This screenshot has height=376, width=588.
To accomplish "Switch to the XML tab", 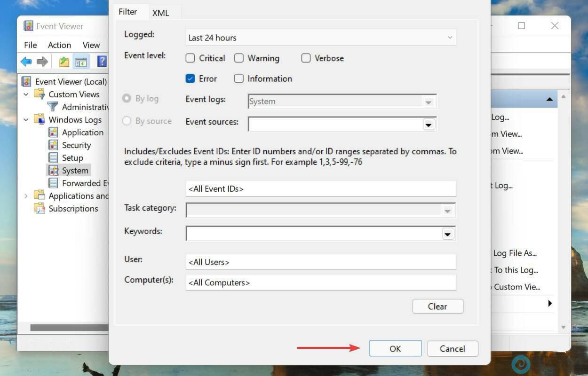I will point(160,13).
